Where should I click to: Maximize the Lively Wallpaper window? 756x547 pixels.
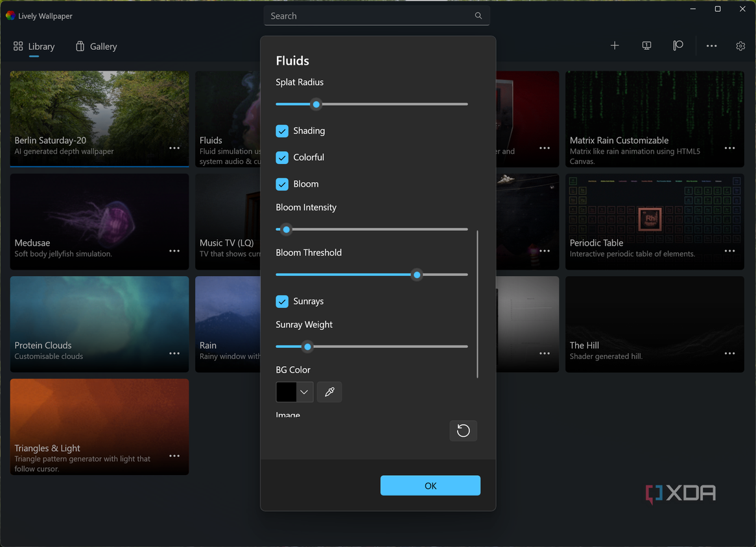tap(718, 8)
